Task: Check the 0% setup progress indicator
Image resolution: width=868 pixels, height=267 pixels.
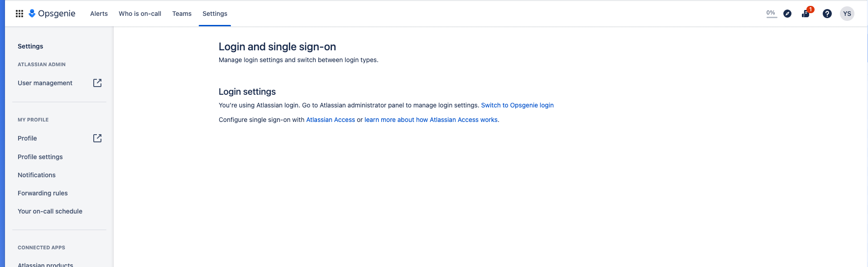Action: 771,13
